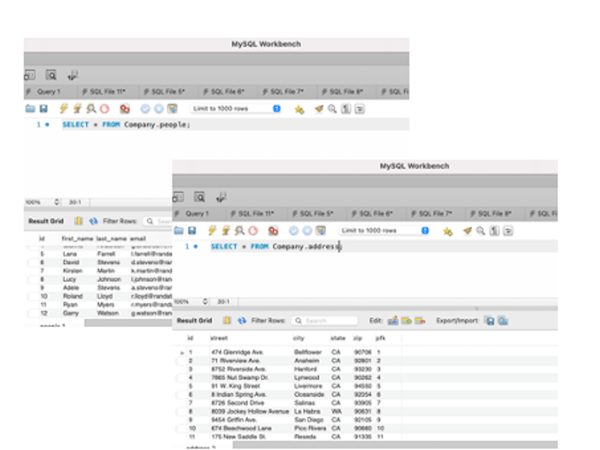Explain query plan icon in people window

91,109
